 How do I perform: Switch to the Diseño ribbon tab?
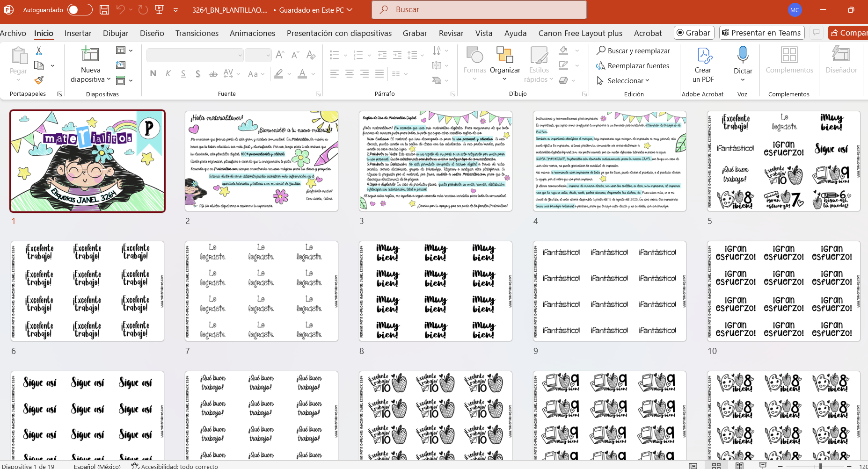(x=152, y=33)
